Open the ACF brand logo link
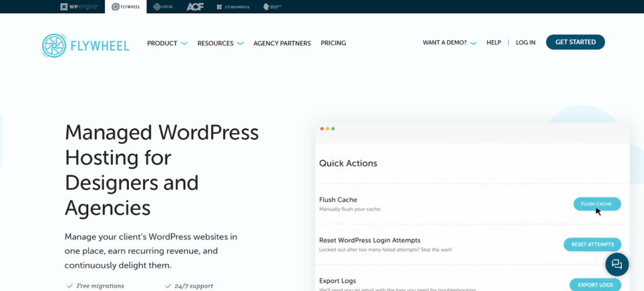Screen dimensions: 644x291 coord(194,7)
